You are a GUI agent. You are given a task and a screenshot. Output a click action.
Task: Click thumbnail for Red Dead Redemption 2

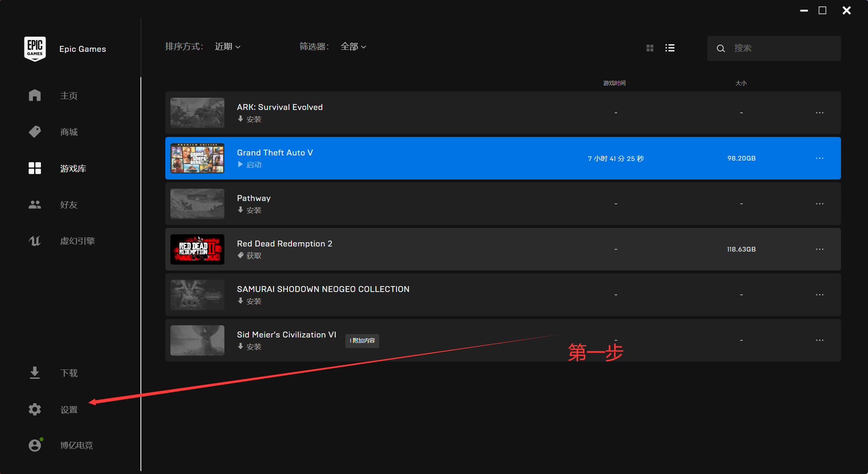[198, 249]
